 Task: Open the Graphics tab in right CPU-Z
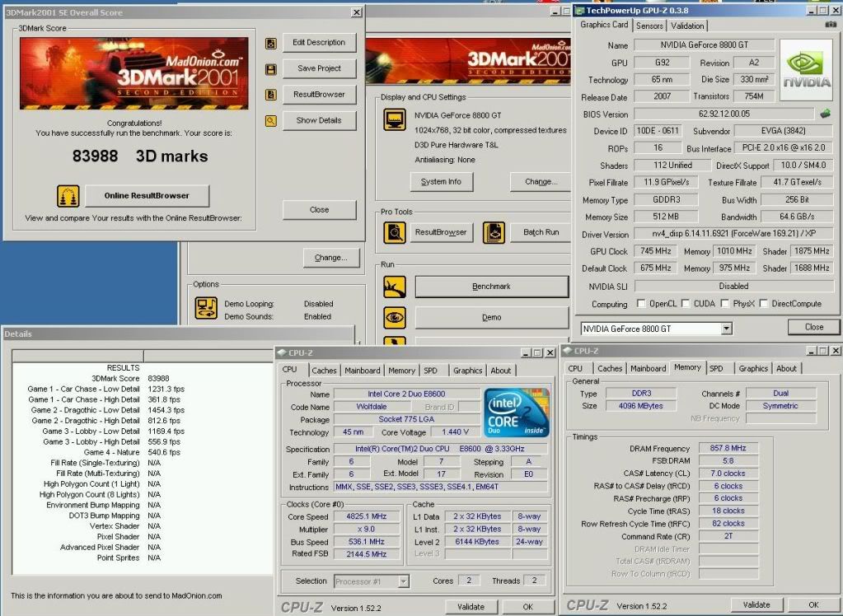[752, 368]
